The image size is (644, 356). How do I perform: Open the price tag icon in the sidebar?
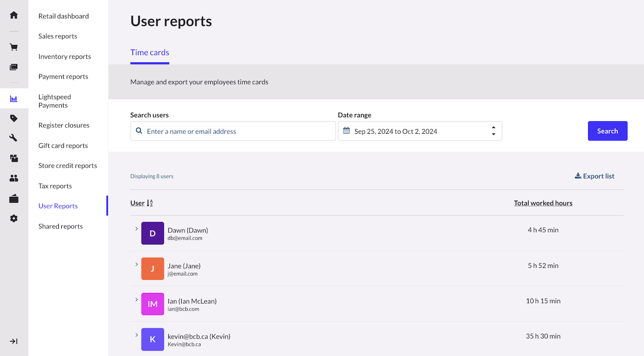click(14, 119)
